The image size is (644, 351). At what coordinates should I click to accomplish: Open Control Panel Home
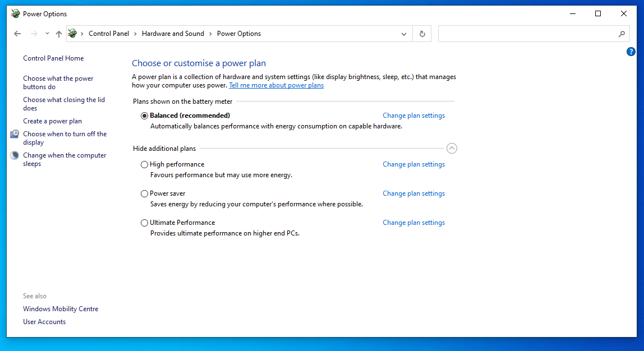click(53, 58)
